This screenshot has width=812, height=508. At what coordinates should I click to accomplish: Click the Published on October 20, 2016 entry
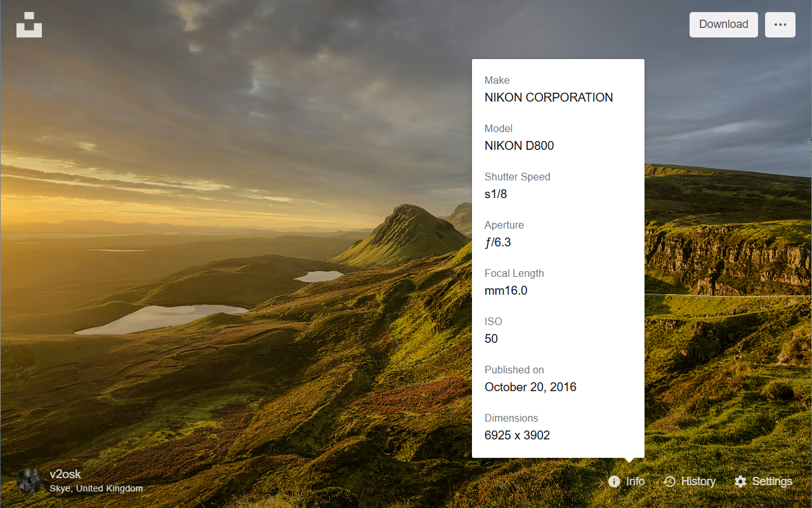tap(530, 387)
